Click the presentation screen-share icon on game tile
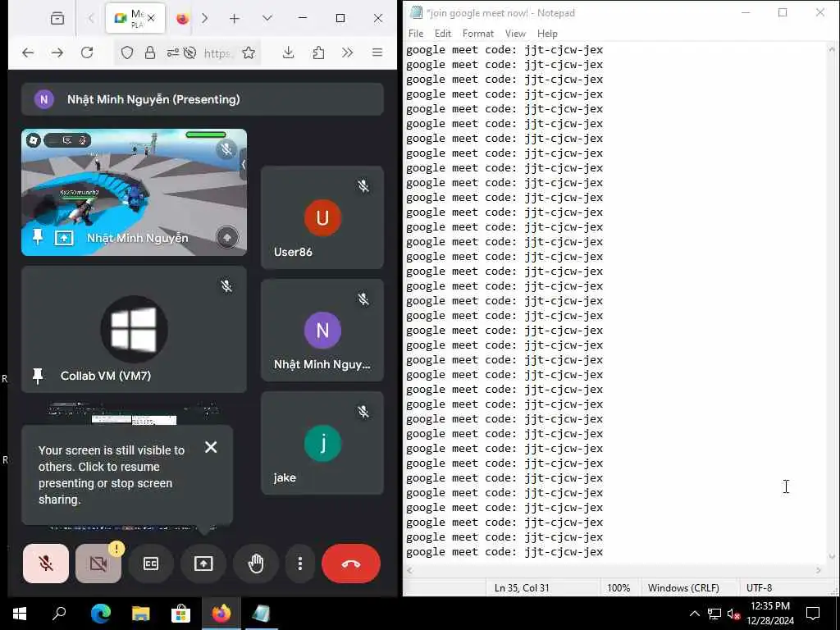This screenshot has width=840, height=630. (64, 237)
